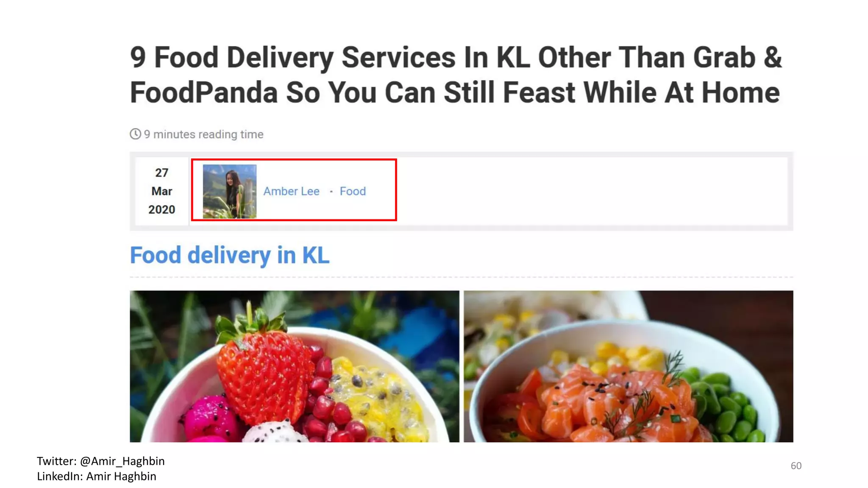The width and height of the screenshot is (868, 488).
Task: Click the article headline about food delivery
Action: tap(456, 75)
